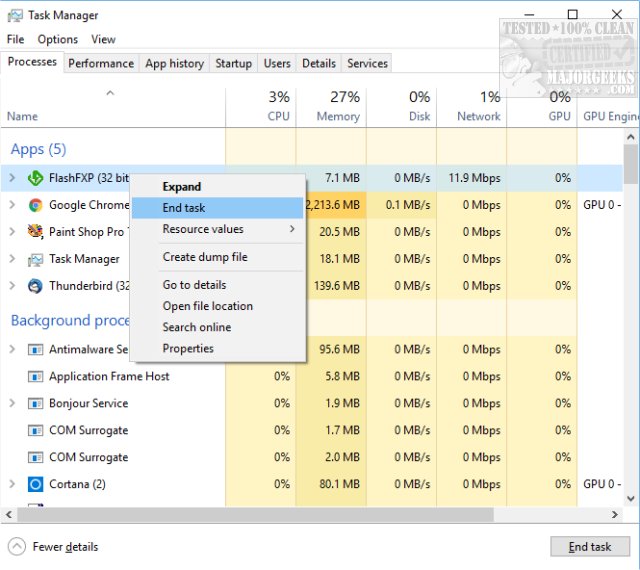Sort by the Name column header
Screen dimensions: 640x570
point(113,107)
